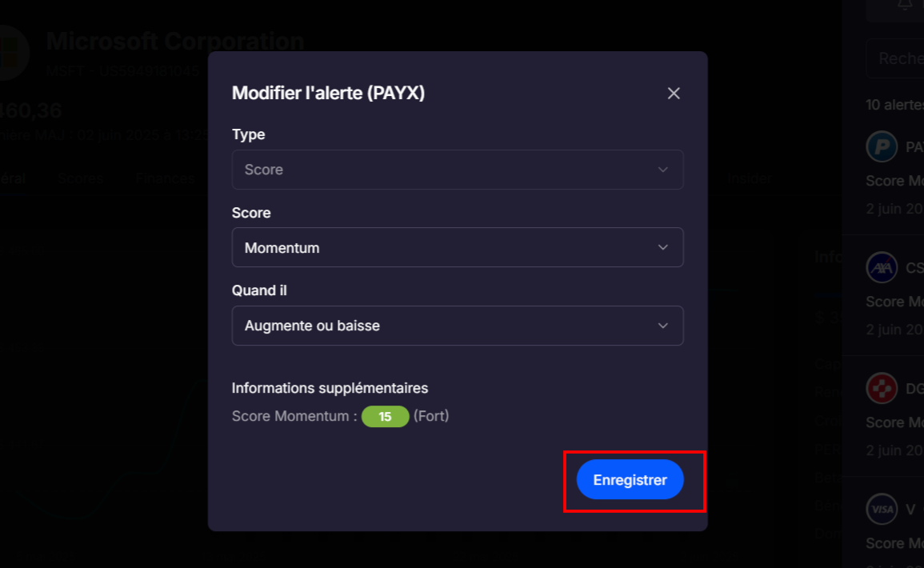Screen dimensions: 924x568
Task: Open the Type dropdown showing Score
Action: (458, 170)
